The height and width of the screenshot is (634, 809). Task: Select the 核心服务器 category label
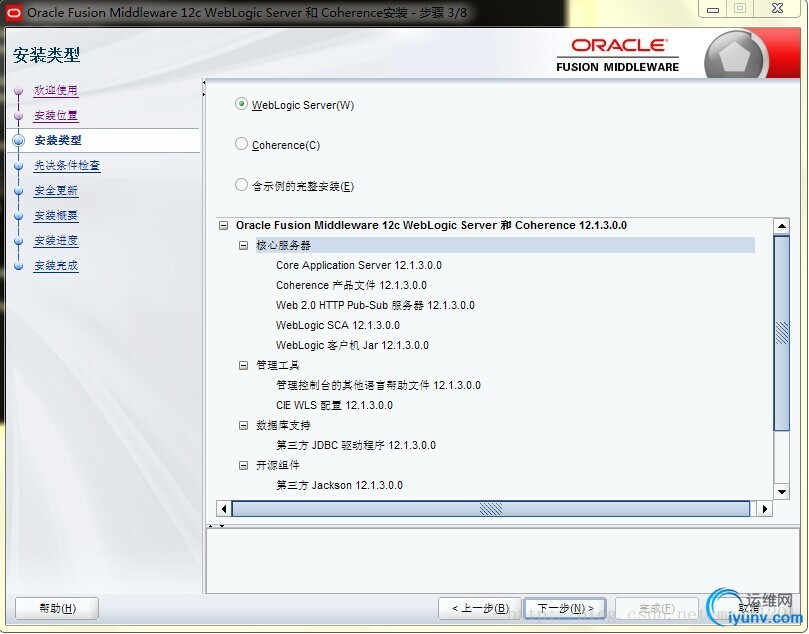[x=283, y=246]
